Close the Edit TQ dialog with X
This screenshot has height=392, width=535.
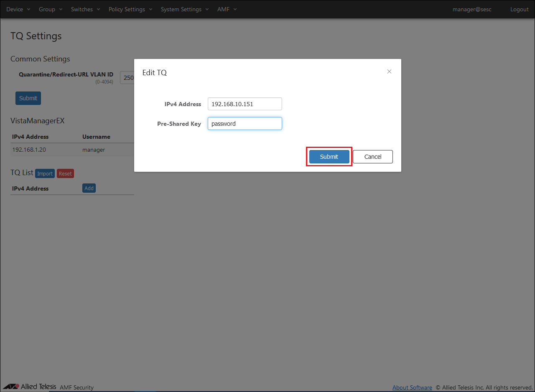coord(389,71)
